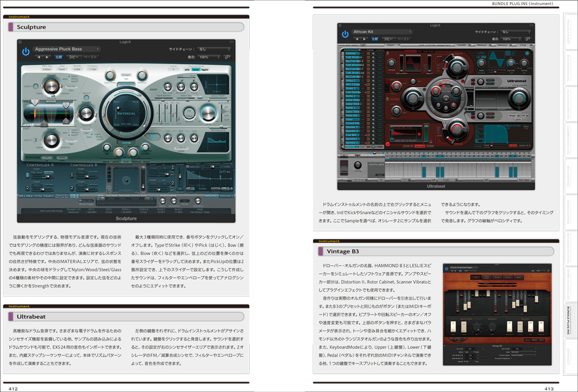Image resolution: width=578 pixels, height=392 pixels.
Task: Click the link icon in Sculpture header
Action: (x=227, y=57)
